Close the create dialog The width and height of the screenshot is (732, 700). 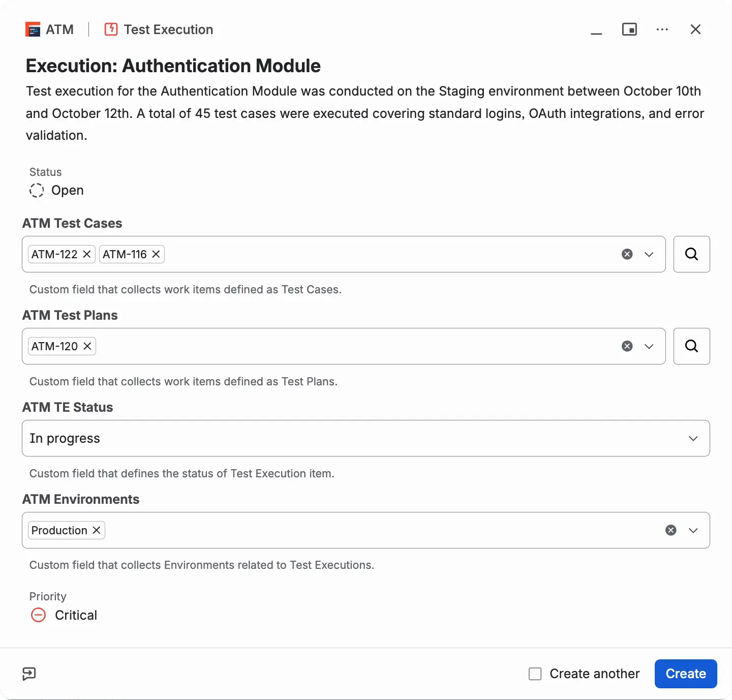point(695,29)
